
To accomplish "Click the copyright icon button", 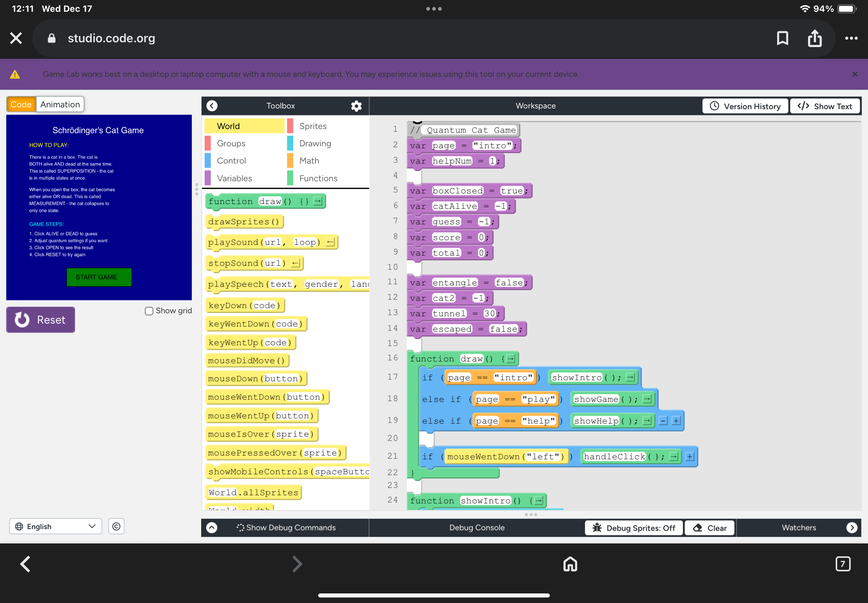I will click(x=116, y=526).
